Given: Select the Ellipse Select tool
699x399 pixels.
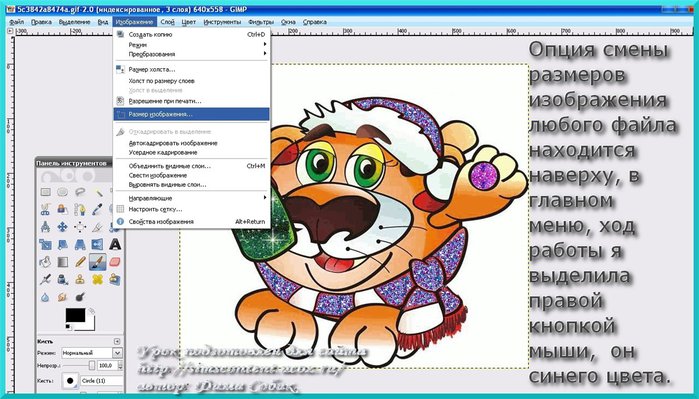Looking at the screenshot, I should (62, 192).
